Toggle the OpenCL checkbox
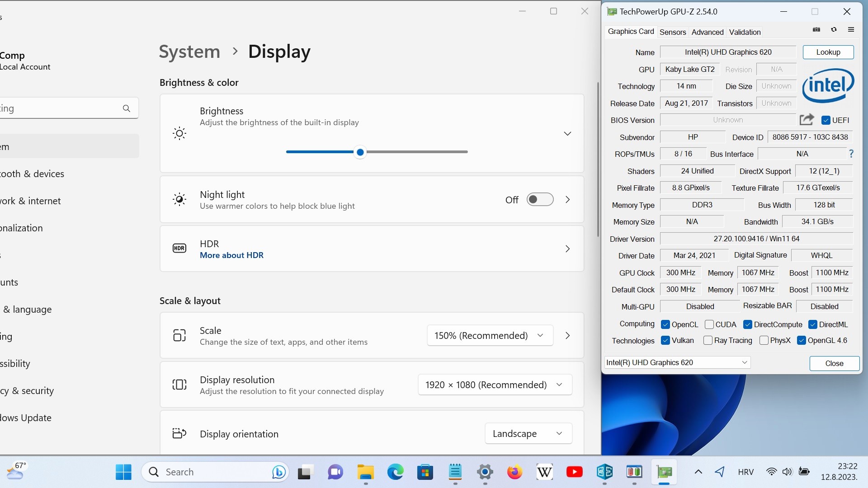Image resolution: width=868 pixels, height=488 pixels. [x=665, y=324]
